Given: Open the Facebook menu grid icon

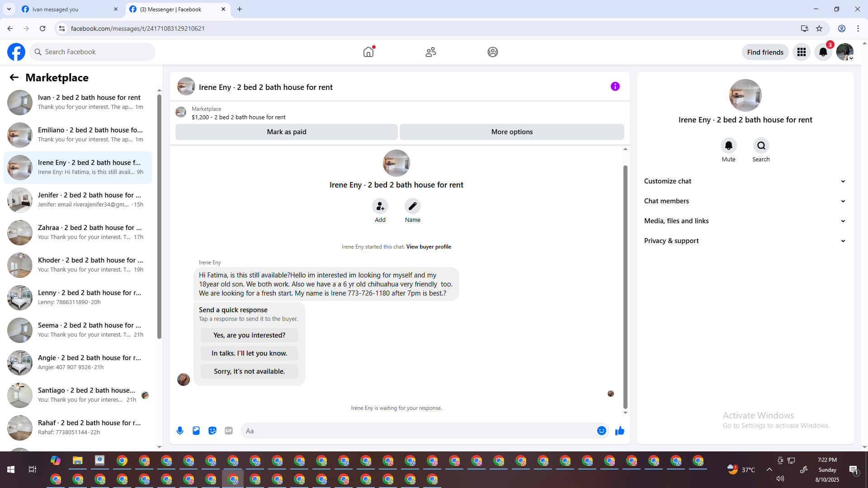Looking at the screenshot, I should point(801,52).
